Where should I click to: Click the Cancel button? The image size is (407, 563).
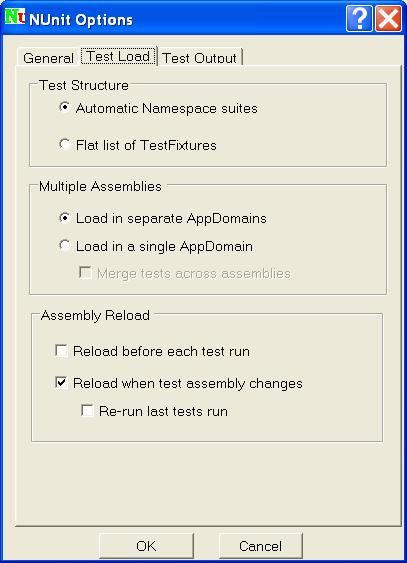pyautogui.click(x=261, y=546)
